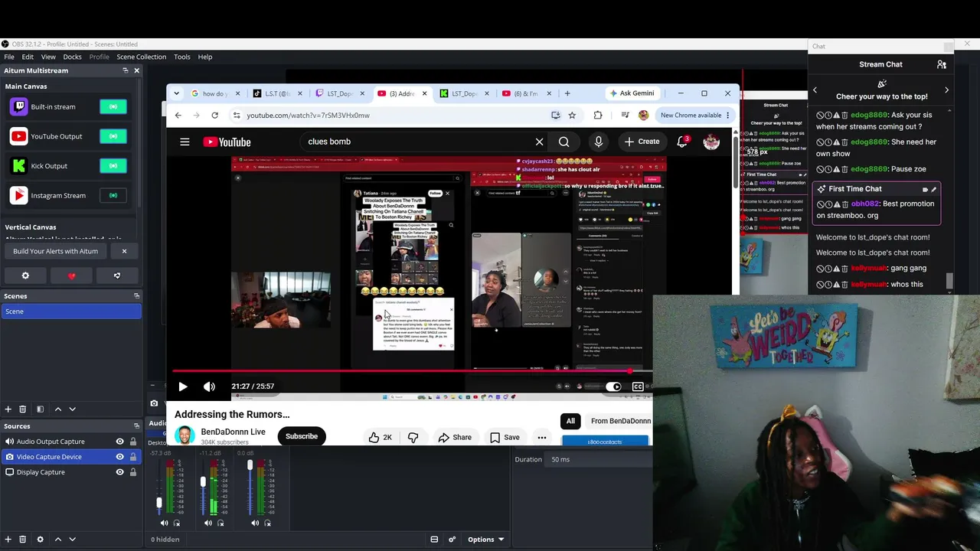Click the YouTube Output platform icon
The width and height of the screenshot is (980, 551).
click(18, 136)
